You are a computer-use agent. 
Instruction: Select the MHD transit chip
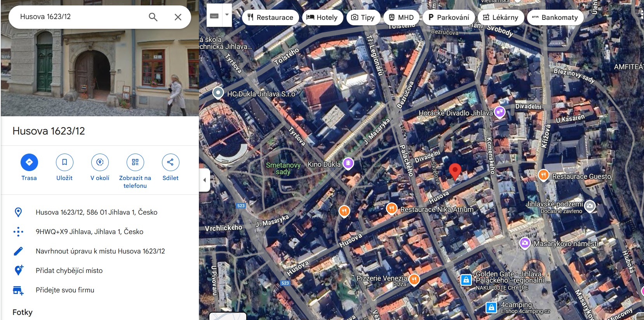pos(402,17)
